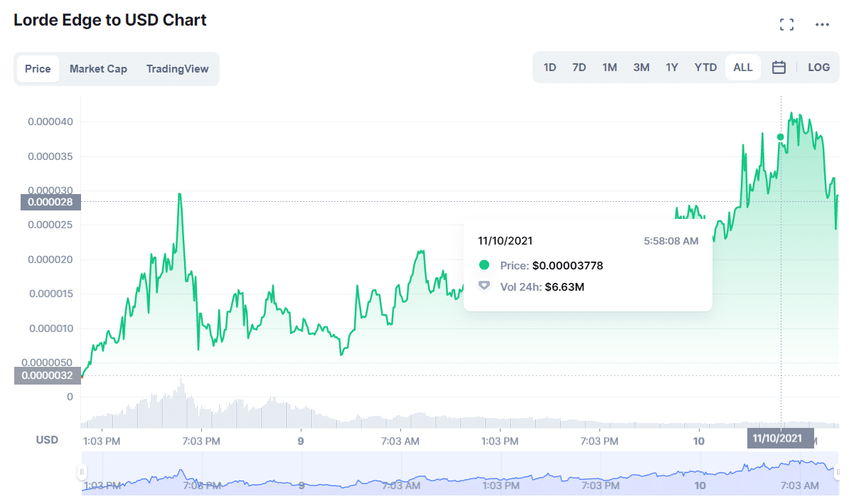Image resolution: width=849 pixels, height=504 pixels.
Task: Click the 0.000020 y-axis label
Action: click(50, 259)
